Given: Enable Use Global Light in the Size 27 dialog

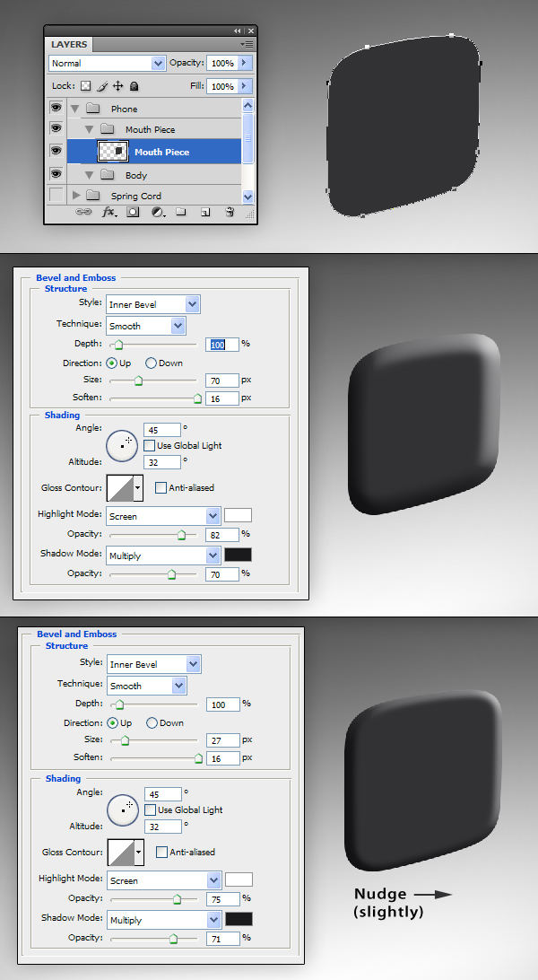Looking at the screenshot, I should click(x=150, y=810).
